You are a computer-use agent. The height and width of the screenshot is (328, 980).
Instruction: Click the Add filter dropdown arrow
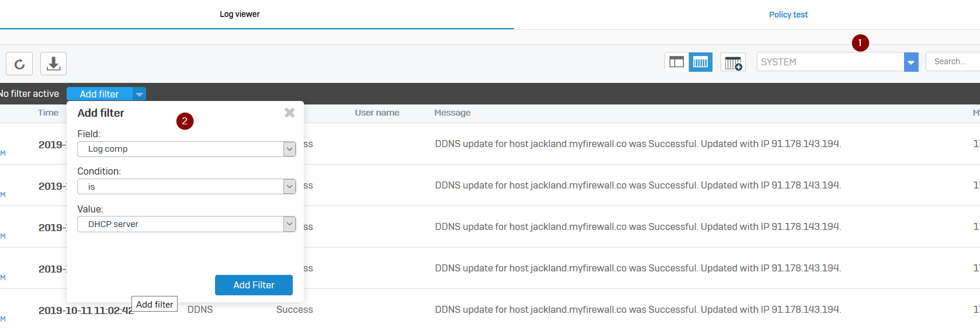click(x=139, y=94)
